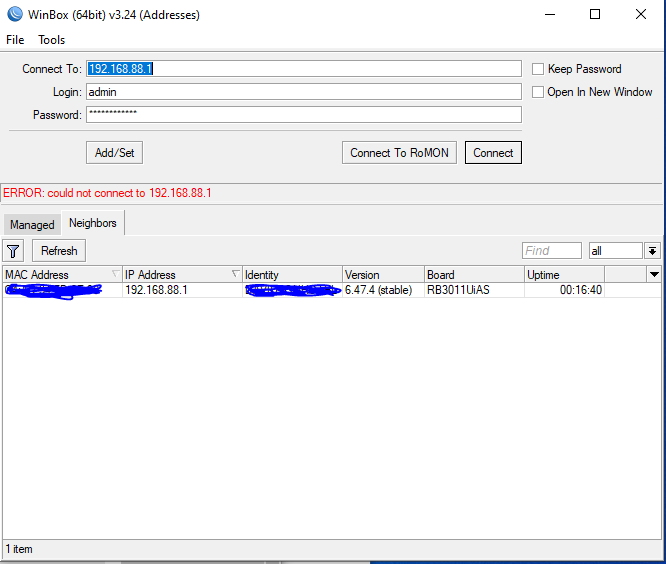Sort by the Version column header

click(x=383, y=274)
